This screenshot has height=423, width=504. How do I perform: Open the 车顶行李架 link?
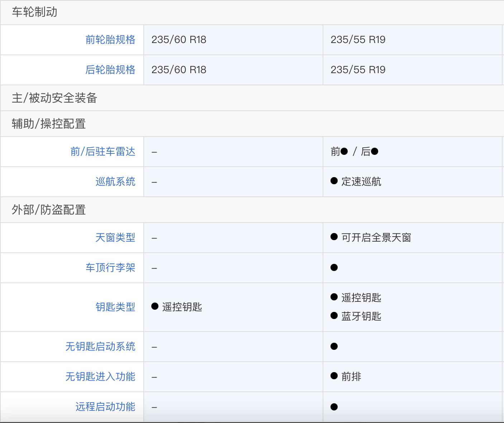click(110, 268)
